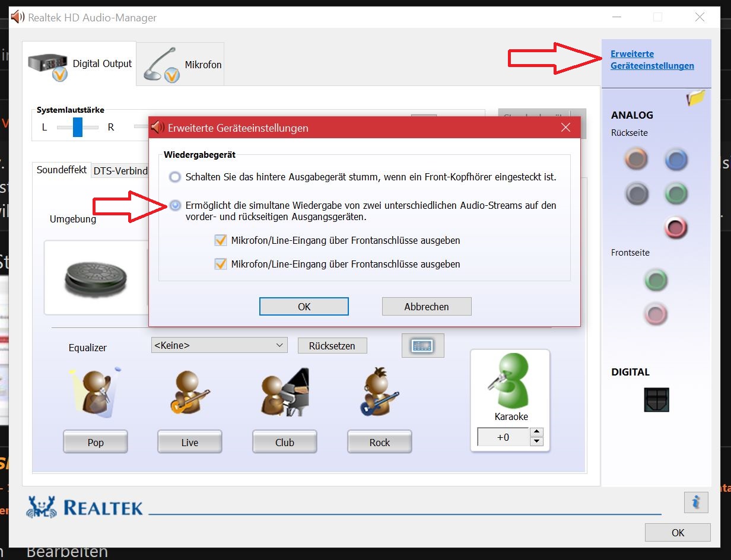731x560 pixels.
Task: Click the Rock guitarist equalizer icon
Action: tap(380, 392)
